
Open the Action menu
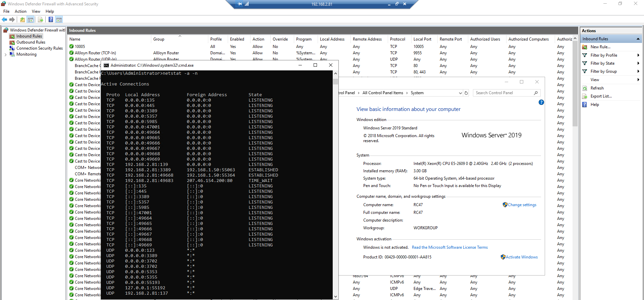click(x=20, y=11)
